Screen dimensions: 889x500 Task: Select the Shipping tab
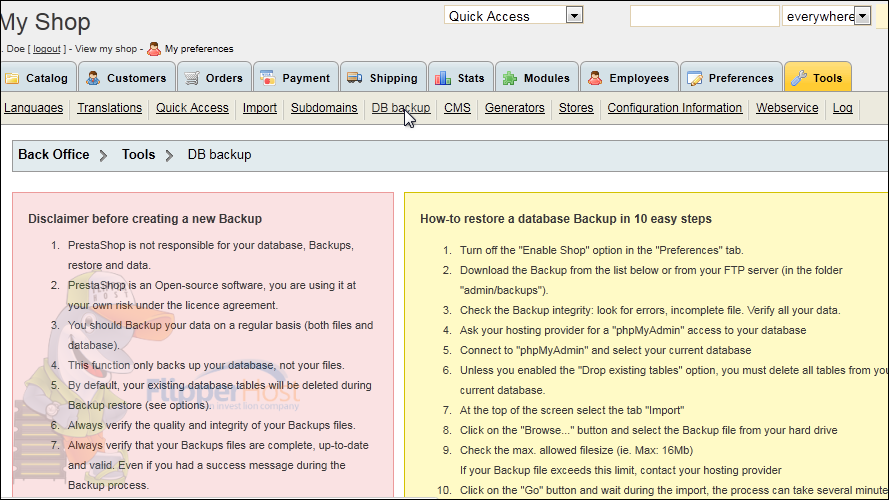click(383, 77)
